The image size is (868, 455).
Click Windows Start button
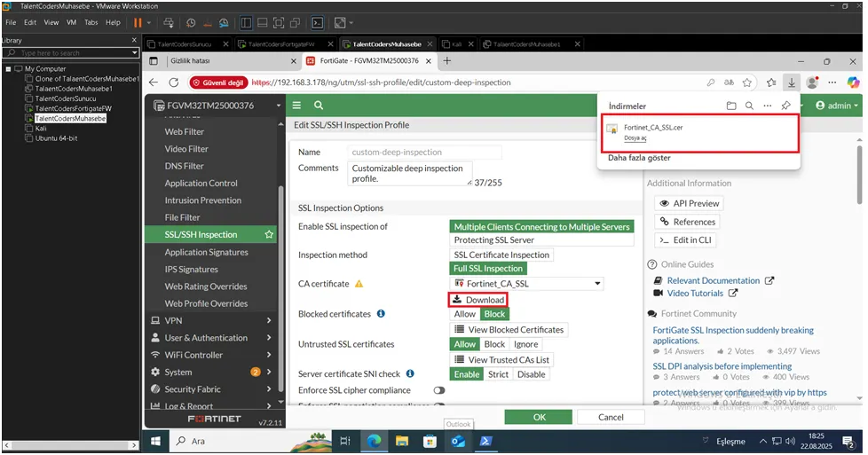click(156, 441)
